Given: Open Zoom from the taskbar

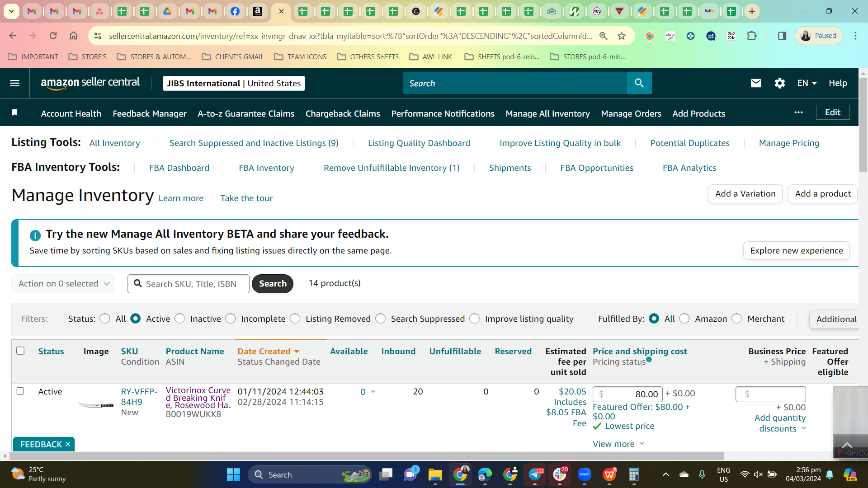Looking at the screenshot, I should click(x=585, y=474).
